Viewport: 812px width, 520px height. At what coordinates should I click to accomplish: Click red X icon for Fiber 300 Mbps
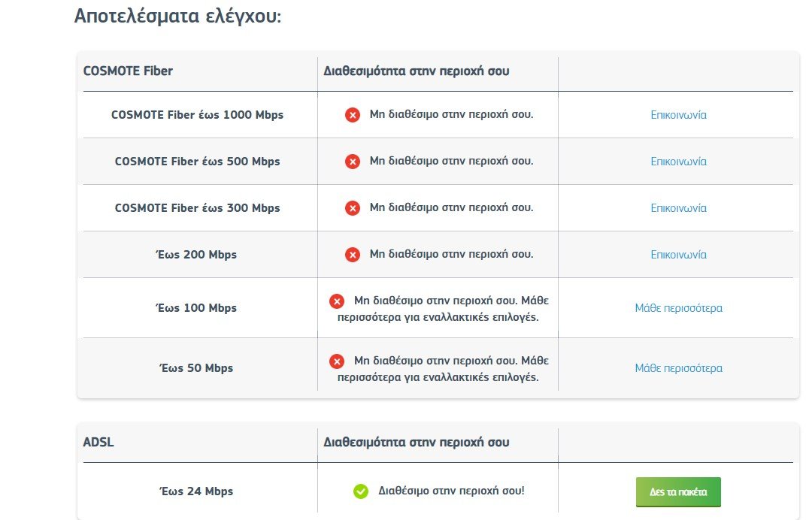click(x=353, y=208)
